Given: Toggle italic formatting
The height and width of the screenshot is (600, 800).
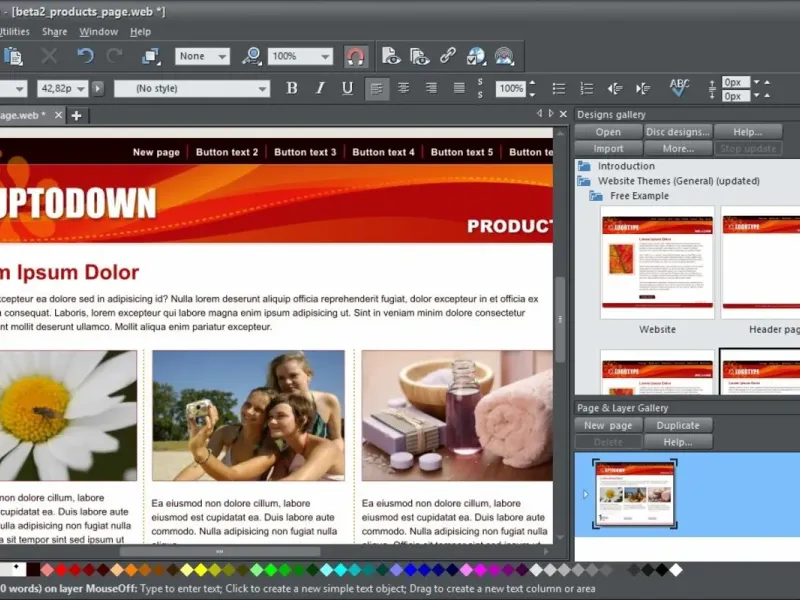Looking at the screenshot, I should (x=320, y=88).
